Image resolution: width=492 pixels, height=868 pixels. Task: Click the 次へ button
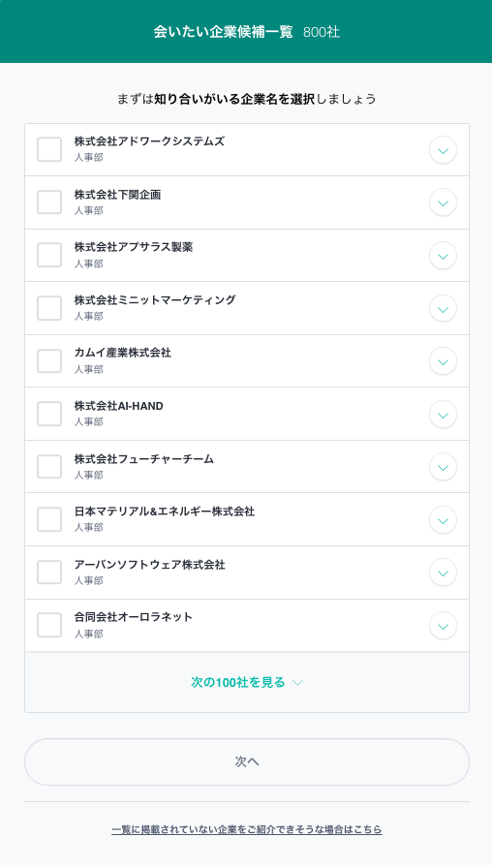[247, 761]
